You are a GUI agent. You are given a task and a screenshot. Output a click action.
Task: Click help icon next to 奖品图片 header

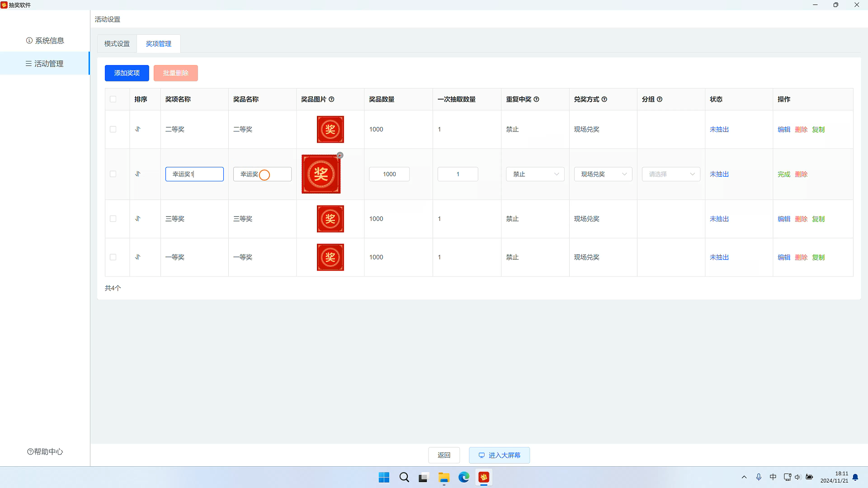tap(331, 99)
